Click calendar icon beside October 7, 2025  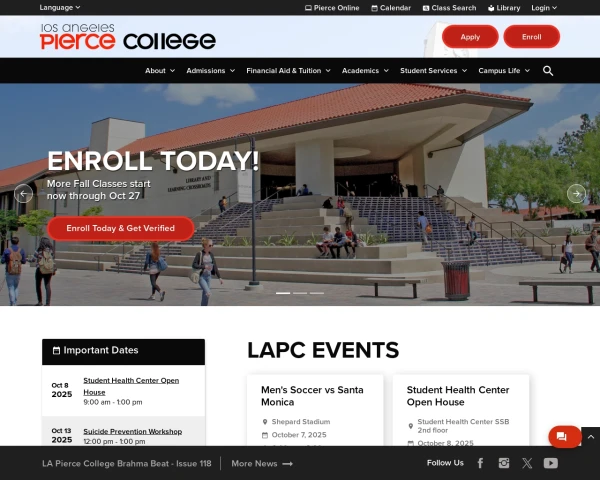coord(265,435)
